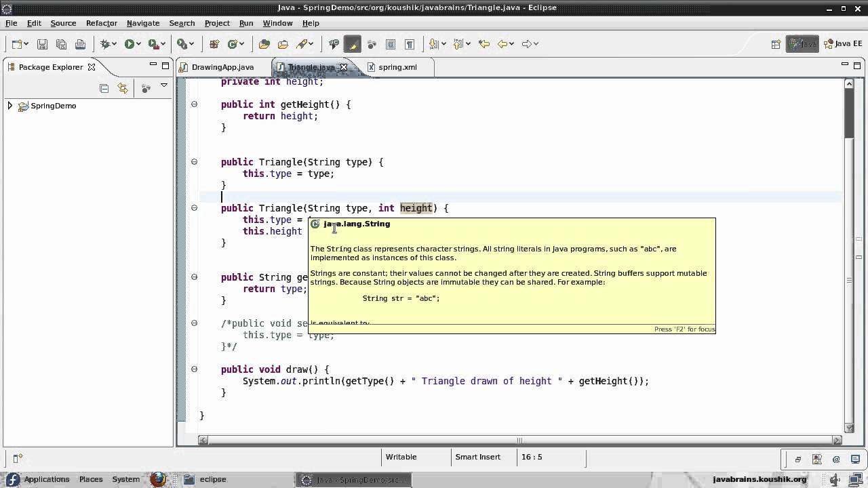Click the Run on Server icon
Screen dimensions: 868x488
pyautogui.click(x=182, y=44)
